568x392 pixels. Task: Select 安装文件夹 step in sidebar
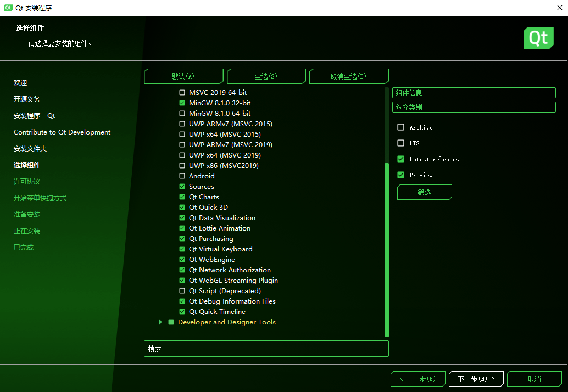(30, 149)
